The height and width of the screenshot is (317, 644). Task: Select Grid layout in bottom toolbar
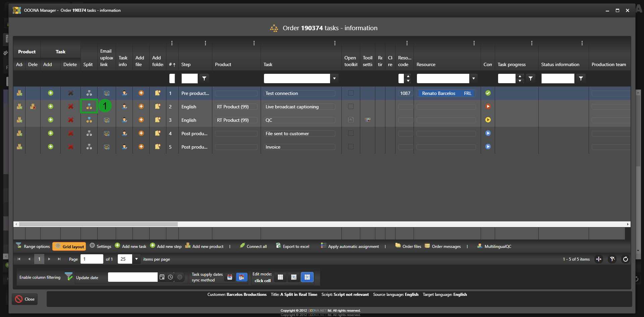coord(69,247)
